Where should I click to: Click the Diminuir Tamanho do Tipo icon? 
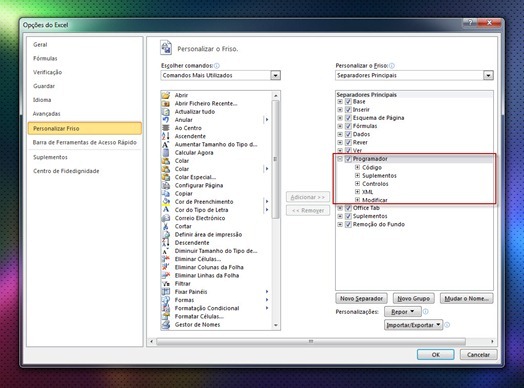pyautogui.click(x=166, y=251)
